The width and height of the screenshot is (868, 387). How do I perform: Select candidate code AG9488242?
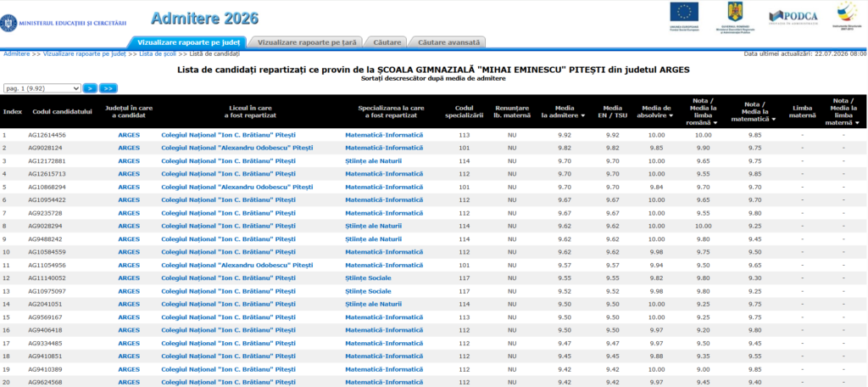pyautogui.click(x=44, y=239)
